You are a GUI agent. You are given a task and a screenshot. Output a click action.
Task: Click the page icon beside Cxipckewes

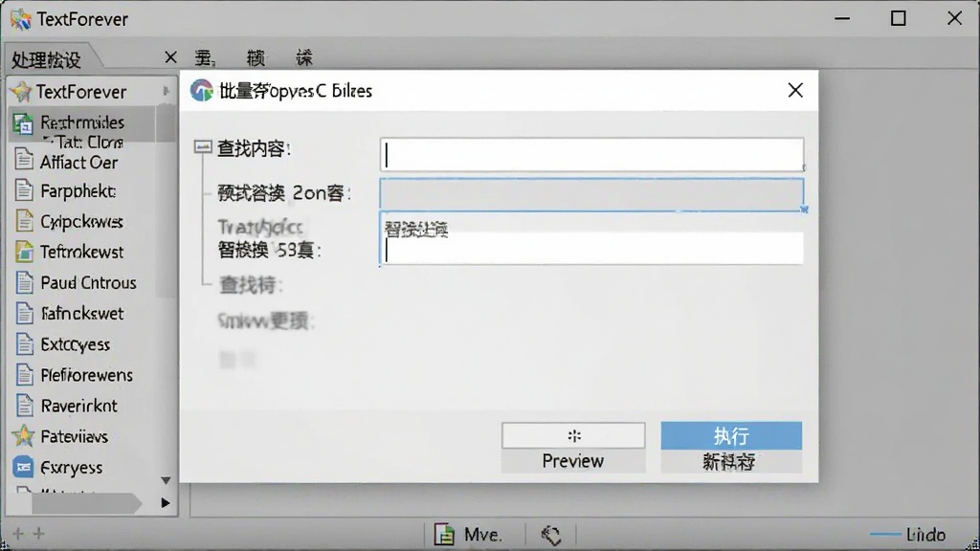(24, 221)
